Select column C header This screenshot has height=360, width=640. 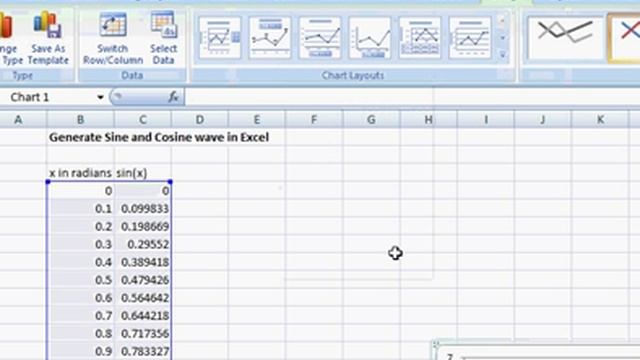(142, 120)
